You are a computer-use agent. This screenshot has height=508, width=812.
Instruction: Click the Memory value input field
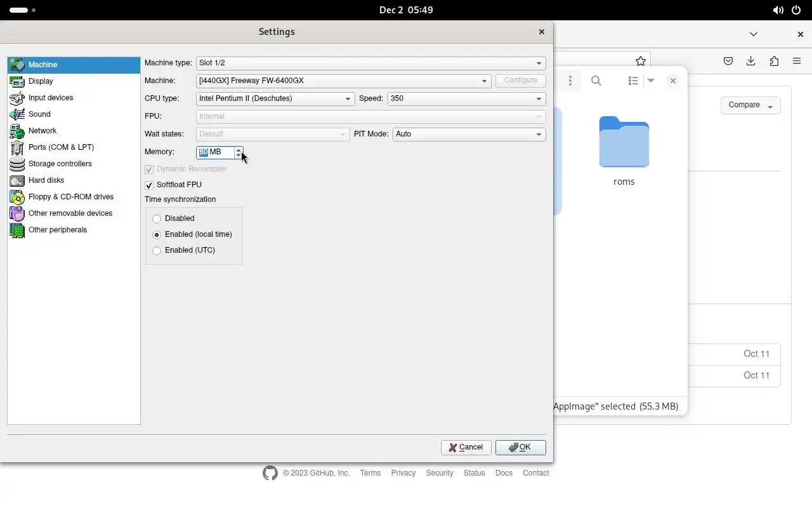[215, 152]
